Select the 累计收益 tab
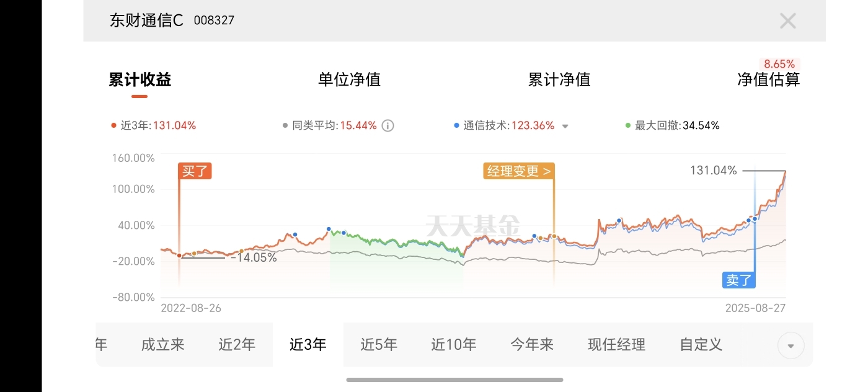Image resolution: width=868 pixels, height=392 pixels. click(x=139, y=79)
